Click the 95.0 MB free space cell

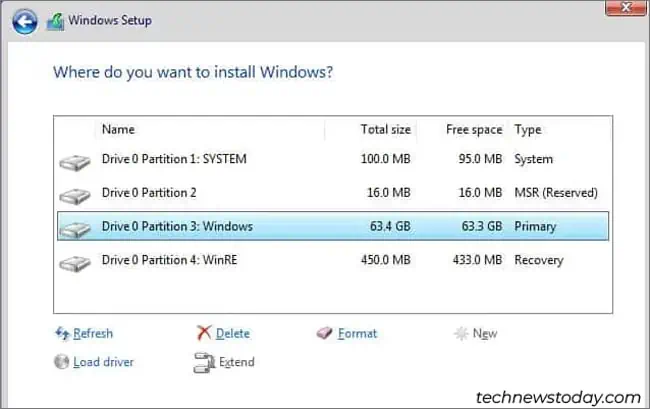[x=480, y=159]
